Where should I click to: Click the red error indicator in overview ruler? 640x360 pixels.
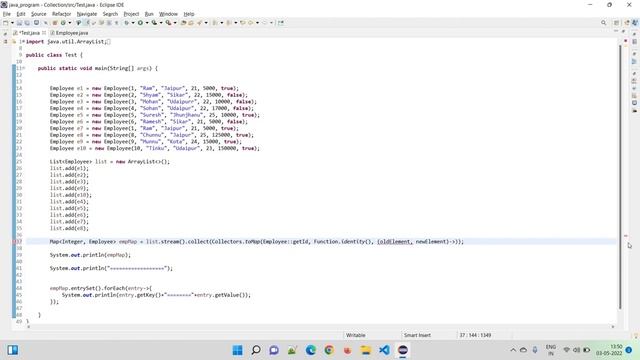tap(626, 236)
